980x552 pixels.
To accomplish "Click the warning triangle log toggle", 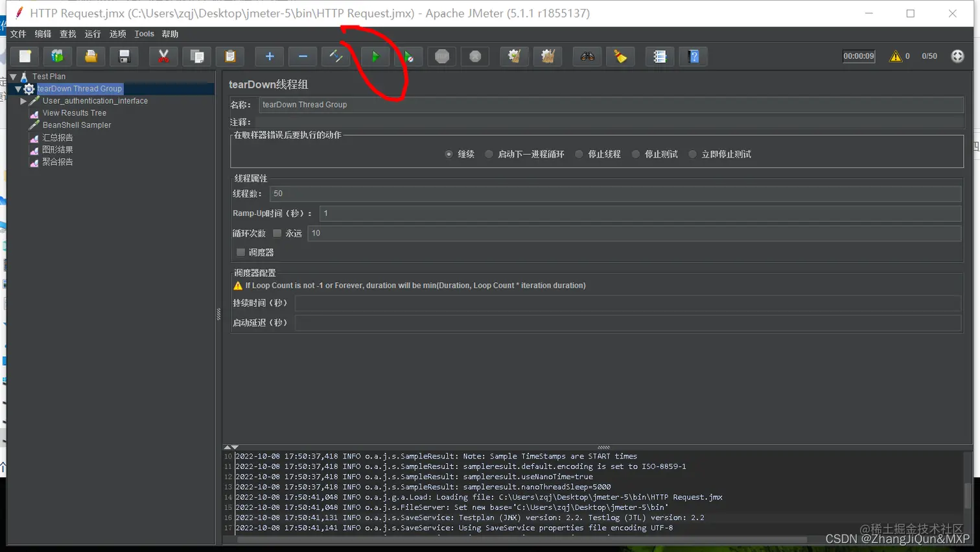I will [x=896, y=56].
